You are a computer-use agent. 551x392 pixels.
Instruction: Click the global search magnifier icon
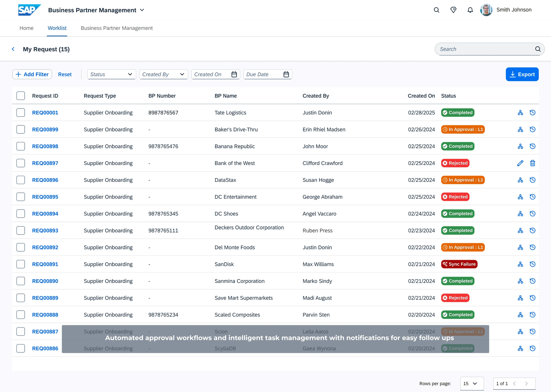pyautogui.click(x=436, y=10)
